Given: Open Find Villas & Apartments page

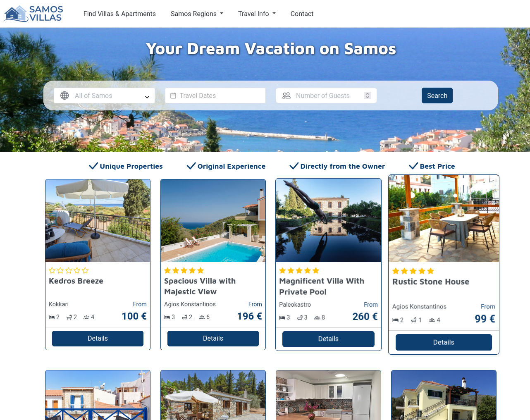Looking at the screenshot, I should click(119, 14).
